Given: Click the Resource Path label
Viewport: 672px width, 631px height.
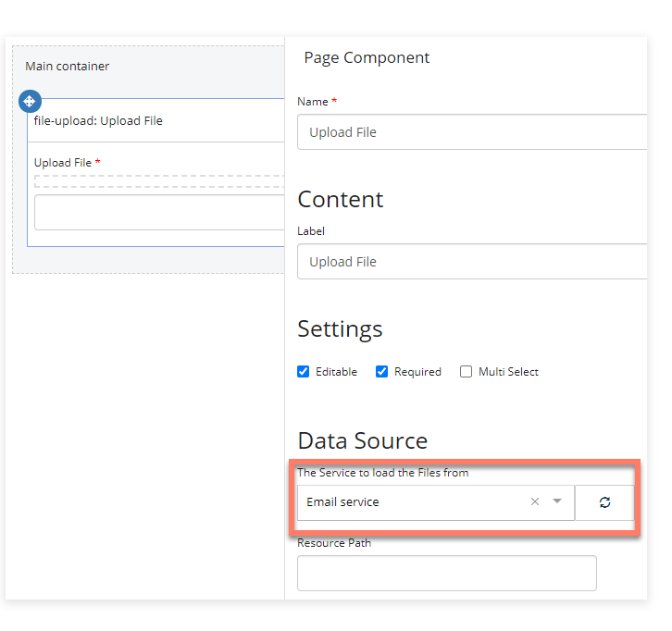Looking at the screenshot, I should point(334,543).
